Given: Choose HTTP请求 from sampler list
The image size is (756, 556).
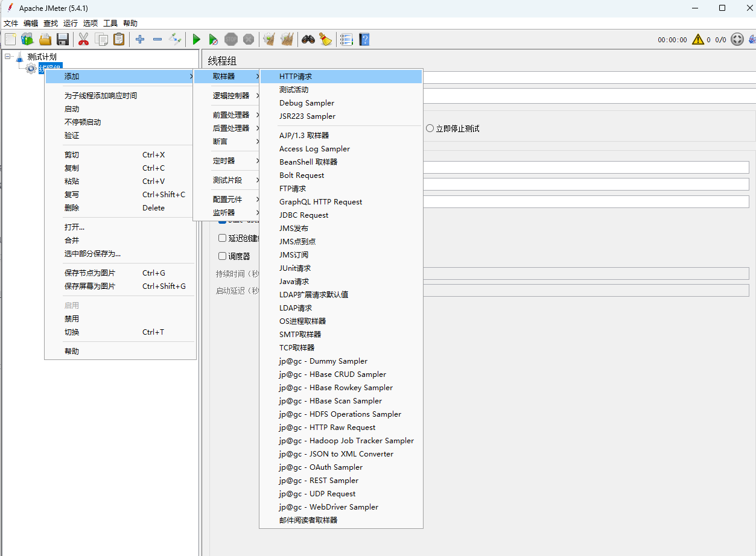Looking at the screenshot, I should pos(341,76).
